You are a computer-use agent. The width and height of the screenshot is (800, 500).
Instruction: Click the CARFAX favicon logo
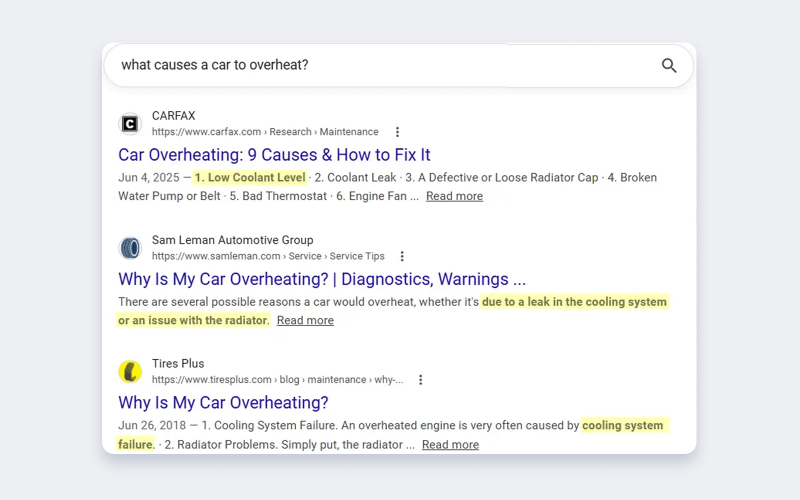pos(130,124)
